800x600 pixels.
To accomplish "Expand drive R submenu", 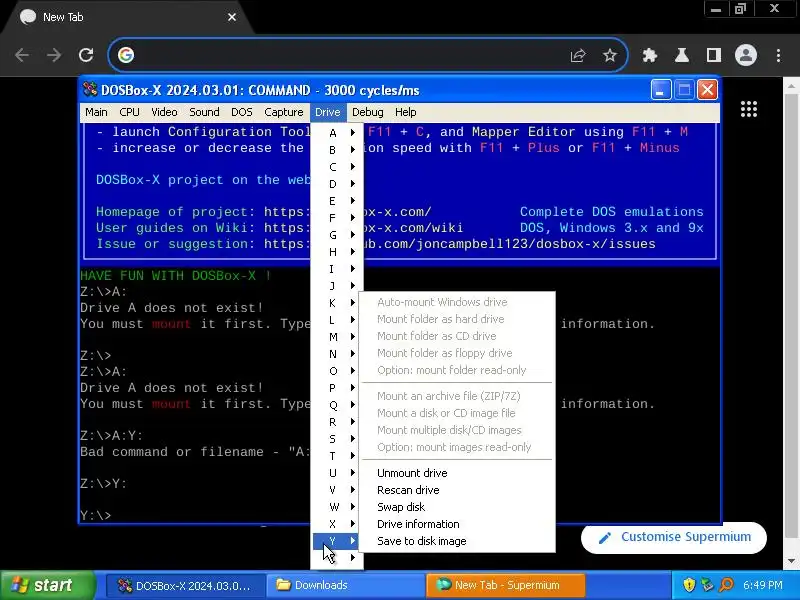I will pyautogui.click(x=337, y=422).
